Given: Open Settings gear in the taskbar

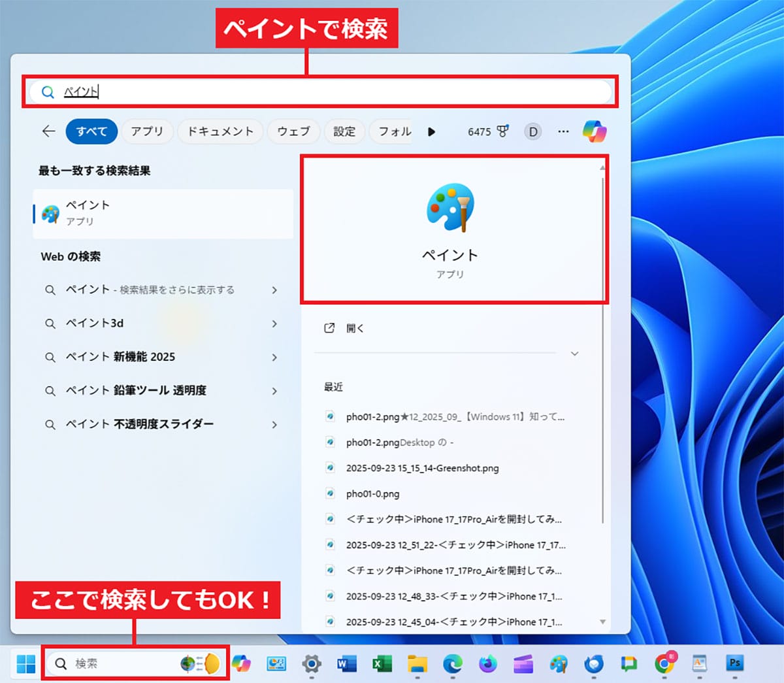Looking at the screenshot, I should [312, 664].
